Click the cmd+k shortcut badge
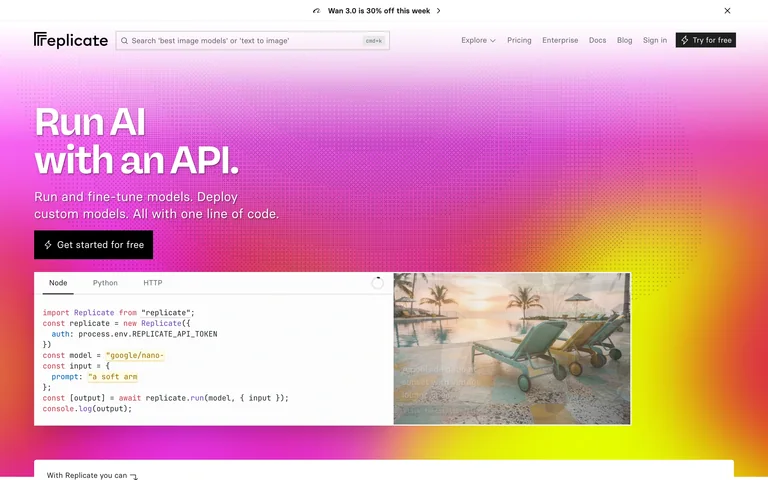 click(x=374, y=41)
